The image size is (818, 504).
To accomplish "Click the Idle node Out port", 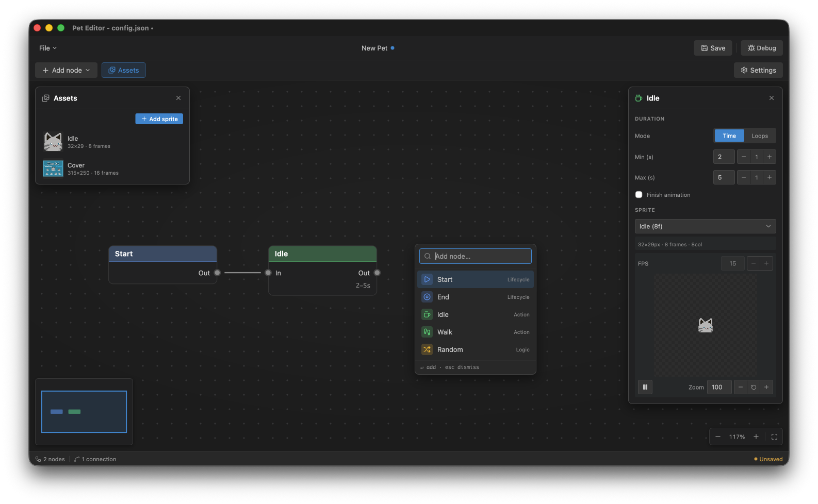I will click(377, 273).
